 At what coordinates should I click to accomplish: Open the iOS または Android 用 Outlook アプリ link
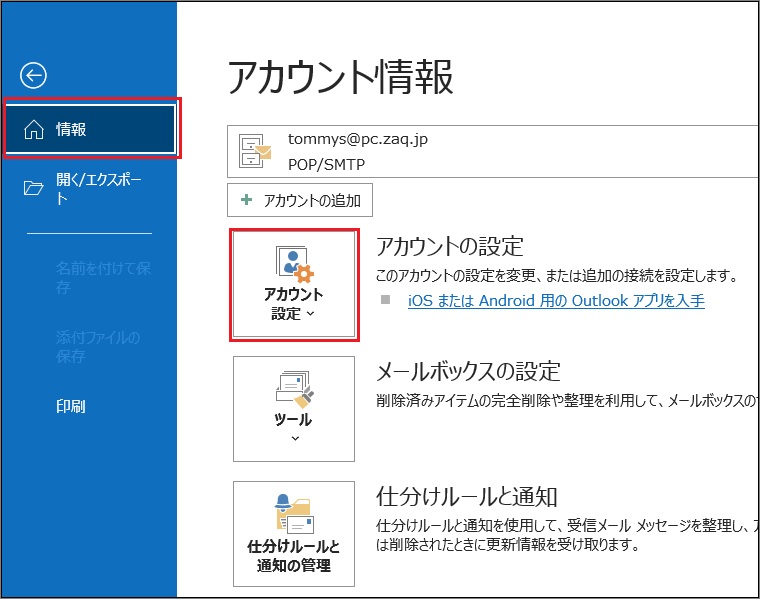(556, 300)
